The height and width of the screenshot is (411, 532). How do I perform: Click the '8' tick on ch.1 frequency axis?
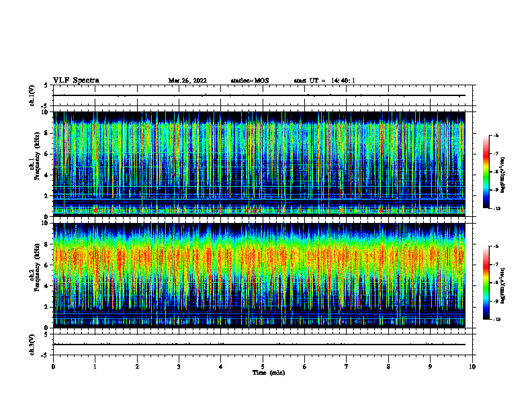point(48,133)
